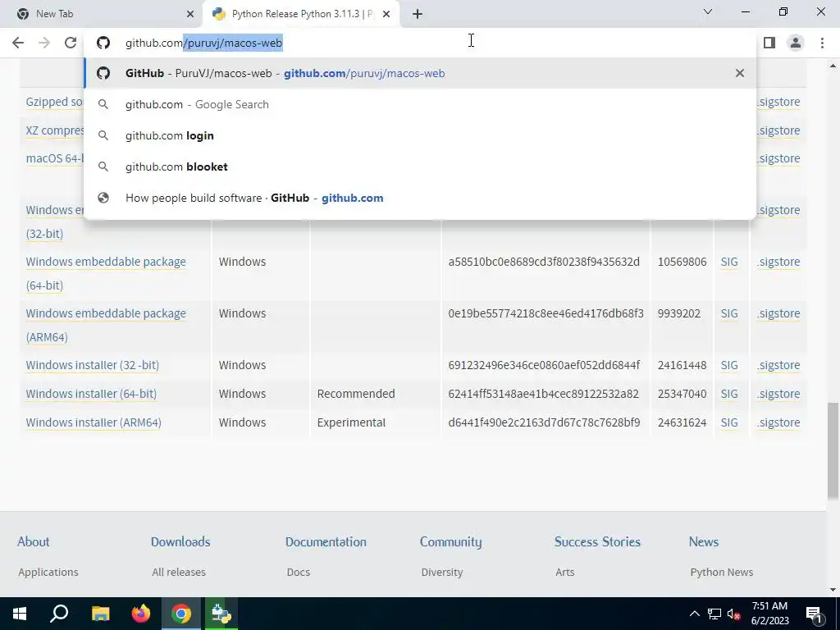Click the MD5 hash 62414ff53148ae41b4cec89122532a82

[x=543, y=394]
